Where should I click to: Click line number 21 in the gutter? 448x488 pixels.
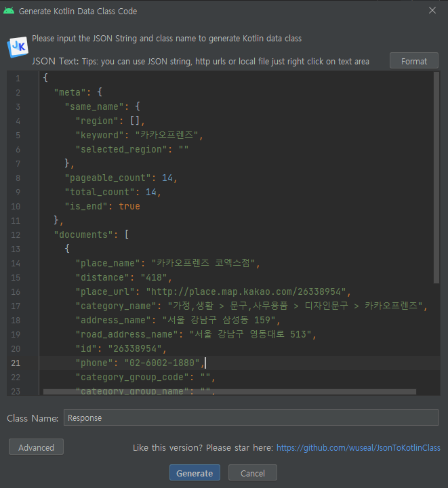click(16, 363)
